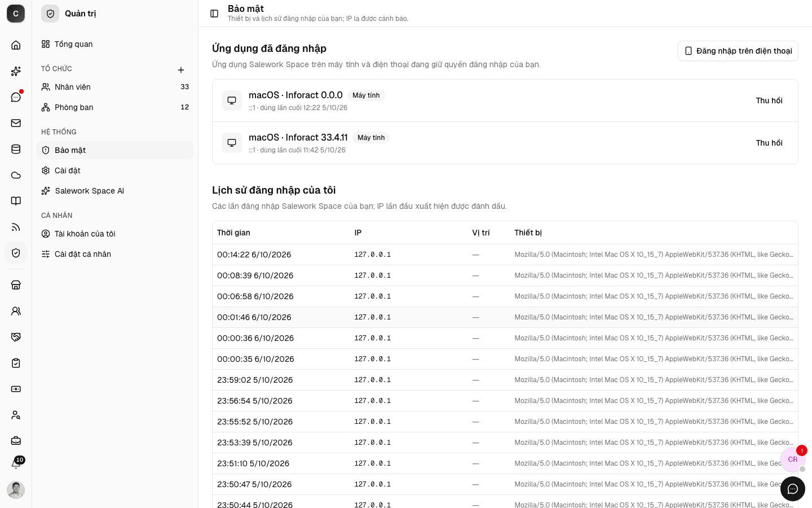The width and height of the screenshot is (812, 508).
Task: Open the storefront icon in the rail
Action: click(16, 285)
